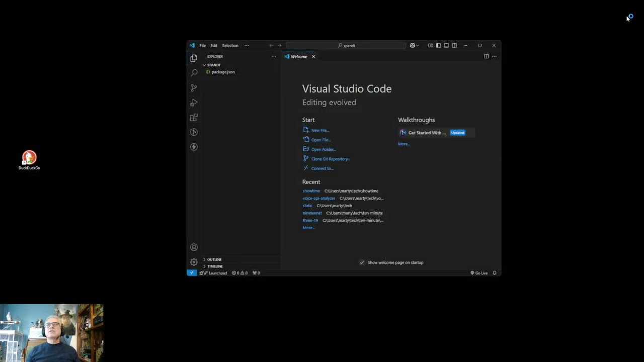644x362 pixels.
Task: Open Explorer Views and More Actions ellipsis
Action: point(274,56)
